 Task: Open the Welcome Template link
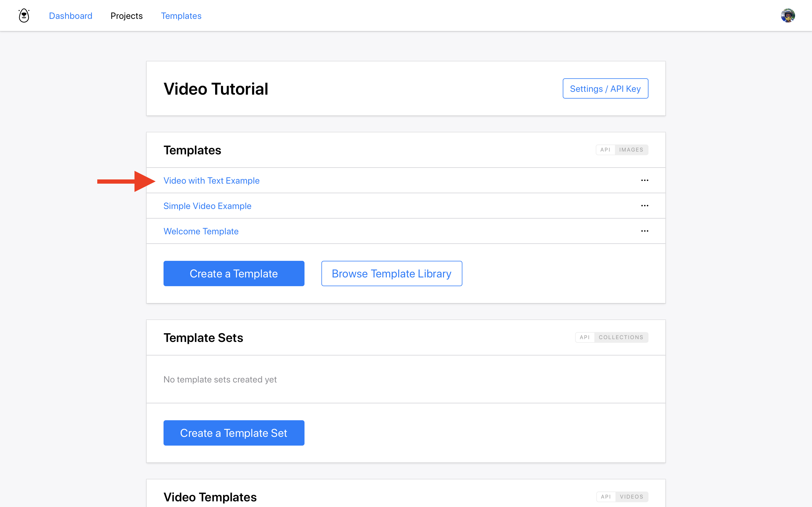point(201,231)
